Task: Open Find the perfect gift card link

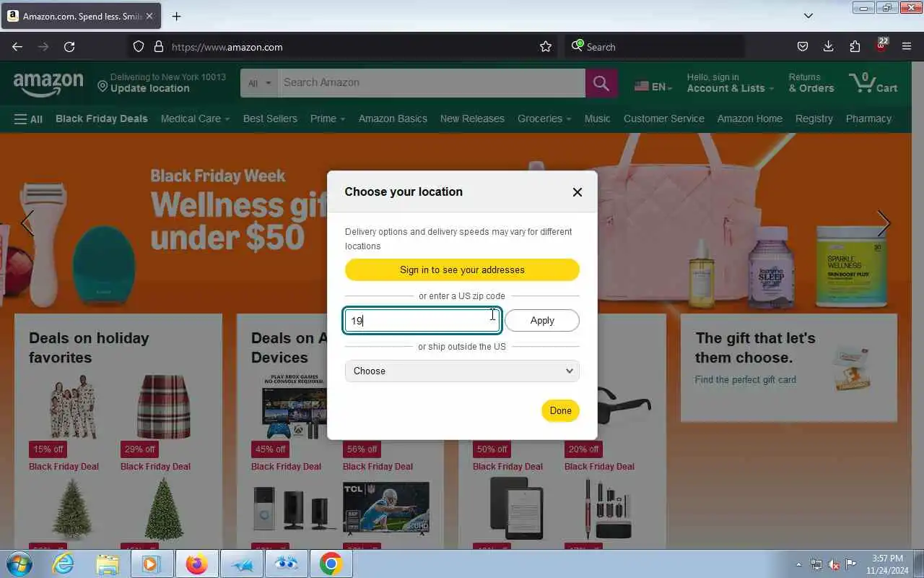Action: [x=746, y=379]
